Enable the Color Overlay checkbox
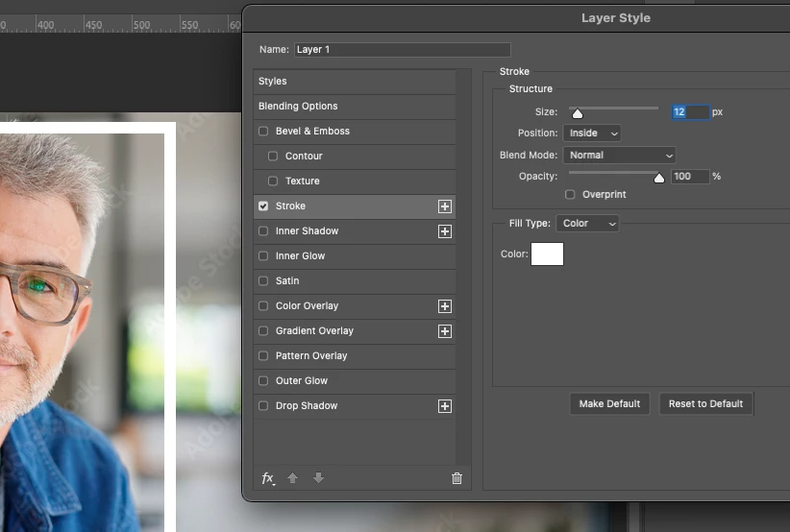 click(263, 306)
